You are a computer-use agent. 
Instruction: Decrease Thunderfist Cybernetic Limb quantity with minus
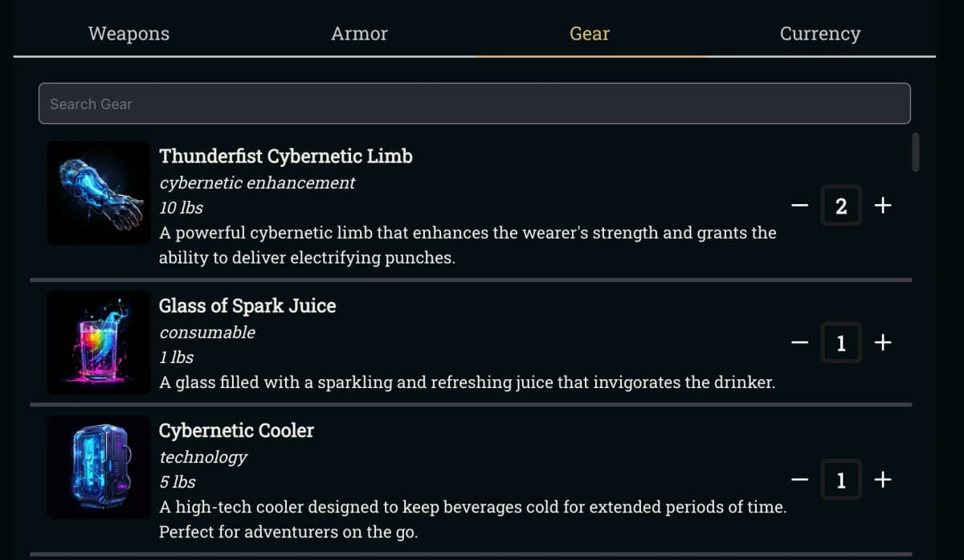coord(799,206)
